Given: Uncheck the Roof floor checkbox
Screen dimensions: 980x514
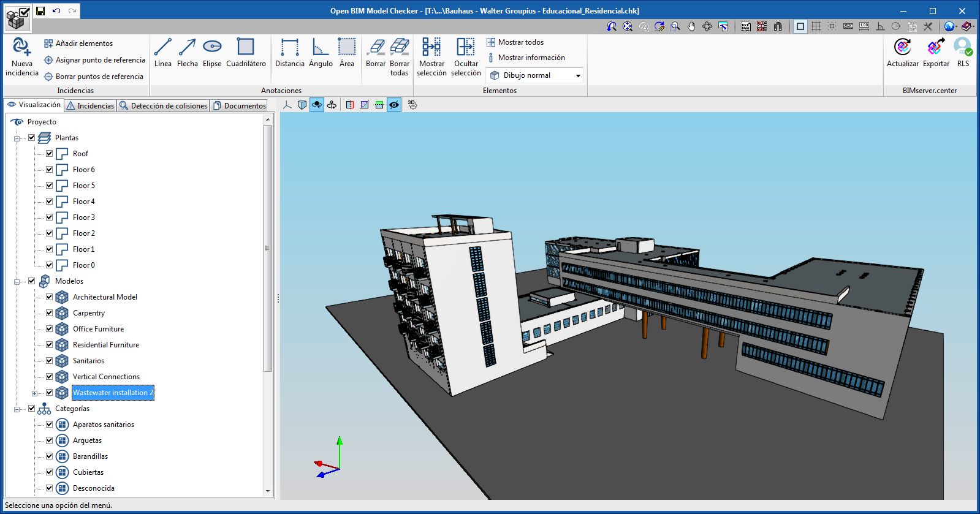Looking at the screenshot, I should [50, 154].
